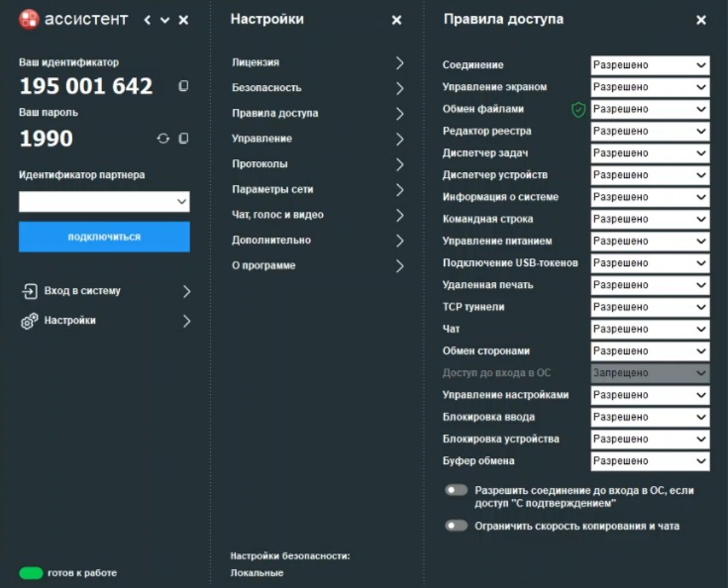This screenshot has height=588, width=728.
Task: Click the Настройки gears icon
Action: pyautogui.click(x=30, y=321)
